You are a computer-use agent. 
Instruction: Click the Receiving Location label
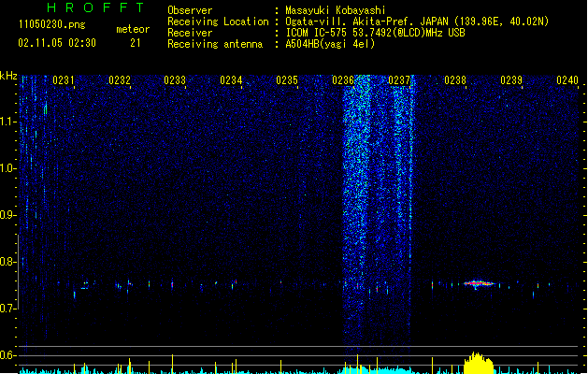pos(218,22)
